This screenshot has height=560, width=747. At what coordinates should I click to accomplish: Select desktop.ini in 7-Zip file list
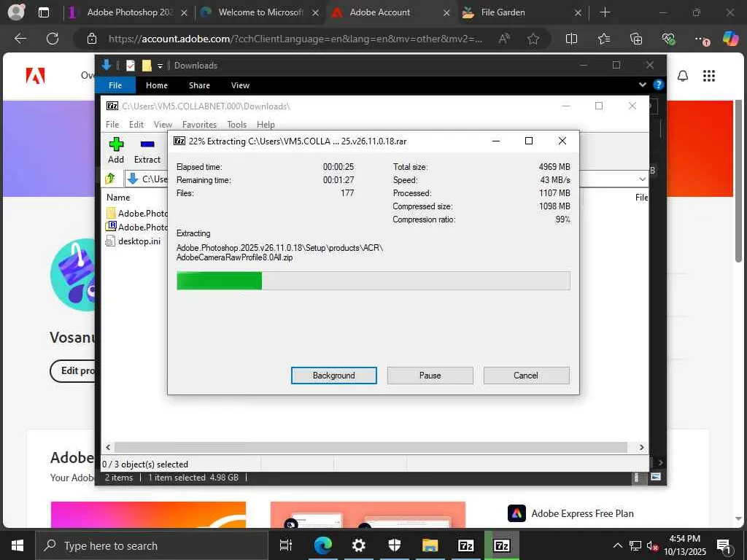tap(133, 241)
